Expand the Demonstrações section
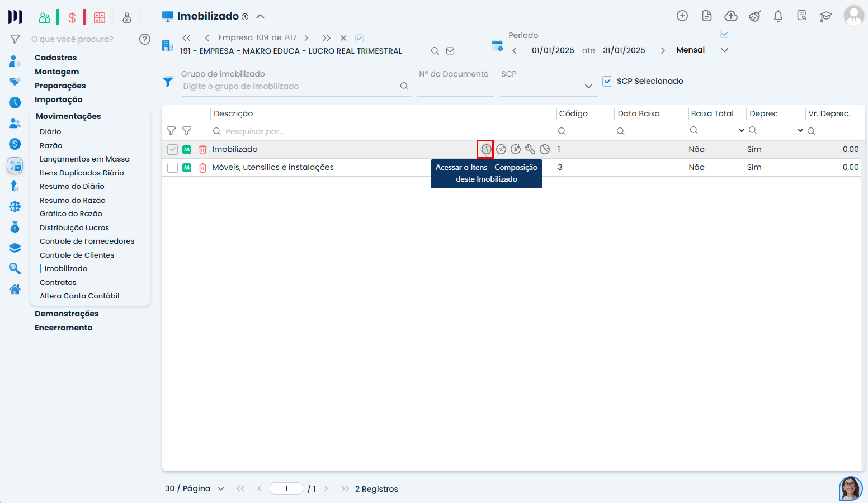This screenshot has height=503, width=868. [67, 314]
